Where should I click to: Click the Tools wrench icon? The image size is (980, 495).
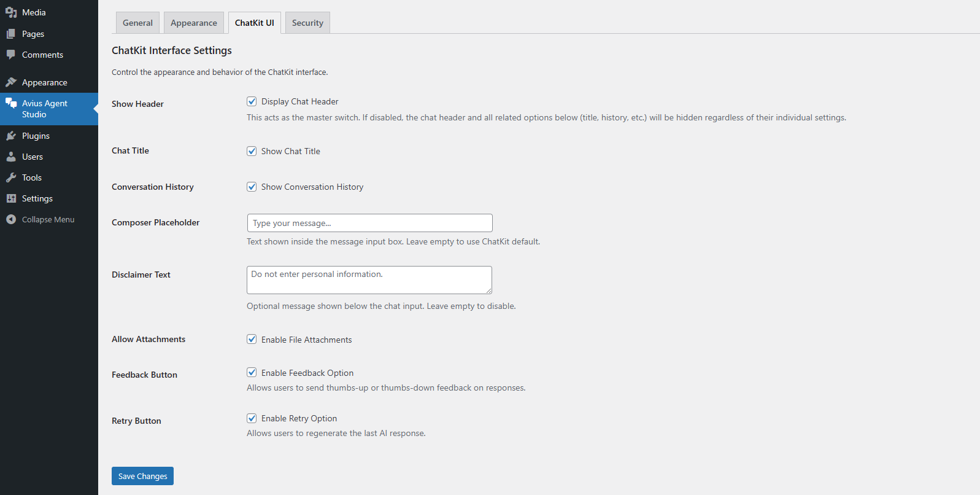click(11, 177)
